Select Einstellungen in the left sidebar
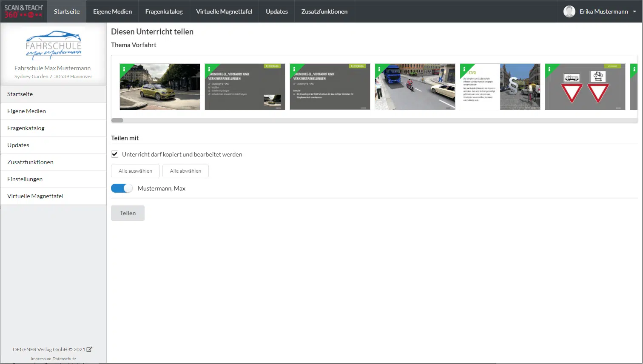This screenshot has height=364, width=643. tap(25, 179)
